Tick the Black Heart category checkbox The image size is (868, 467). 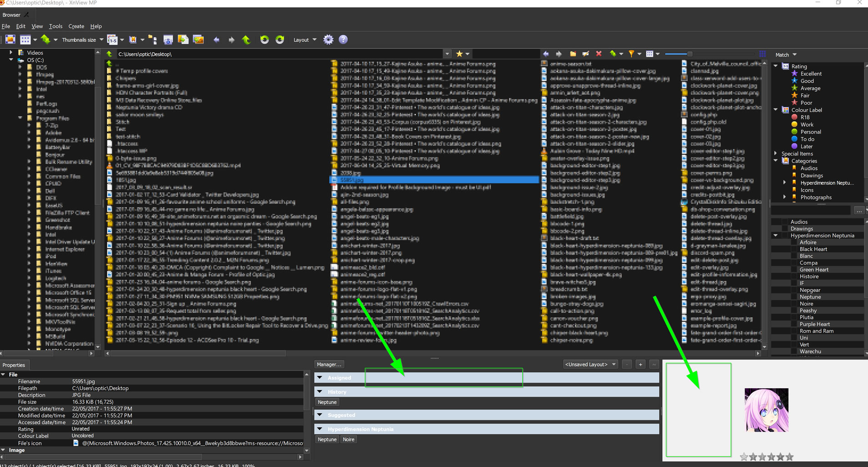click(x=794, y=249)
